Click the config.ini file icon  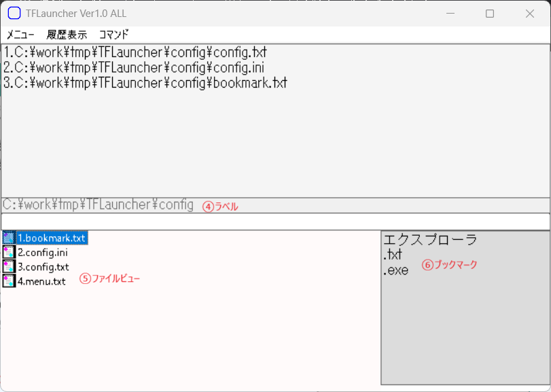tap(9, 252)
